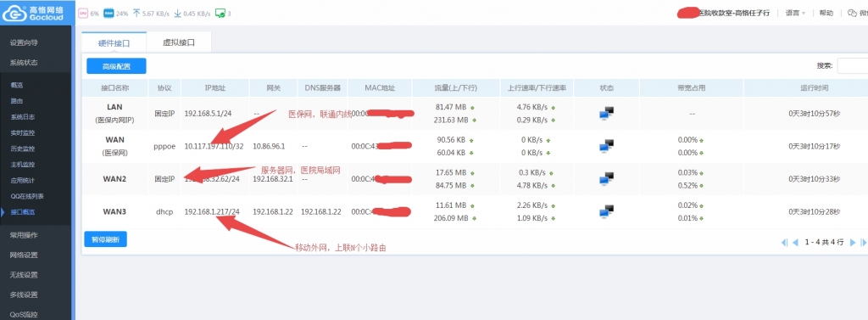Click the RAM usage icon

108,14
